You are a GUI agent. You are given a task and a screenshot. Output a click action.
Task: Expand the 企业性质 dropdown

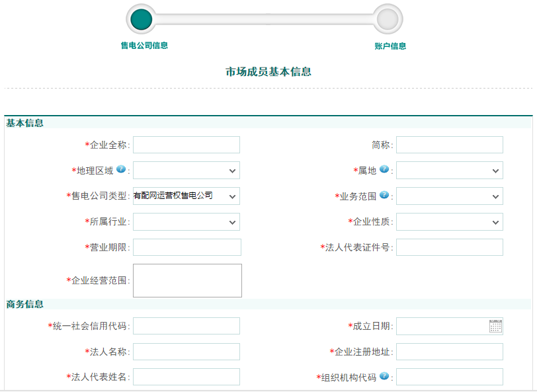[x=449, y=222]
